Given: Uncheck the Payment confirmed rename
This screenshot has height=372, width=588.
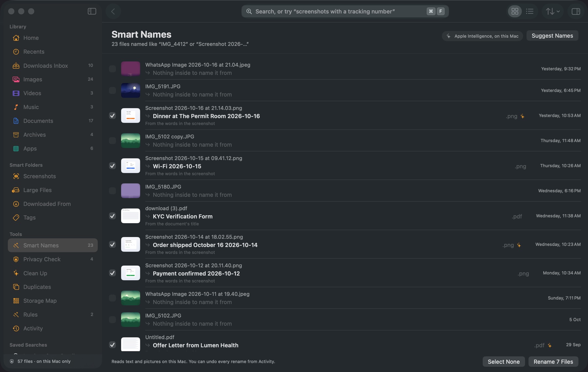Looking at the screenshot, I should tap(112, 273).
